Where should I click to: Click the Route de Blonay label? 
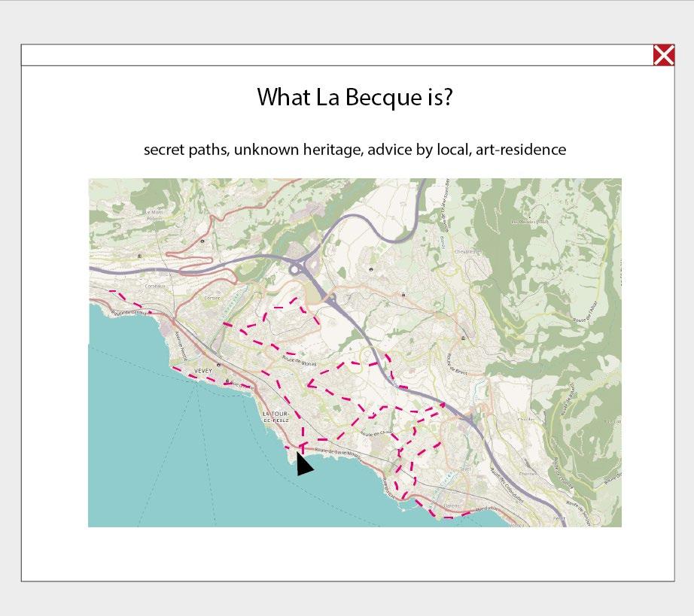pos(300,361)
